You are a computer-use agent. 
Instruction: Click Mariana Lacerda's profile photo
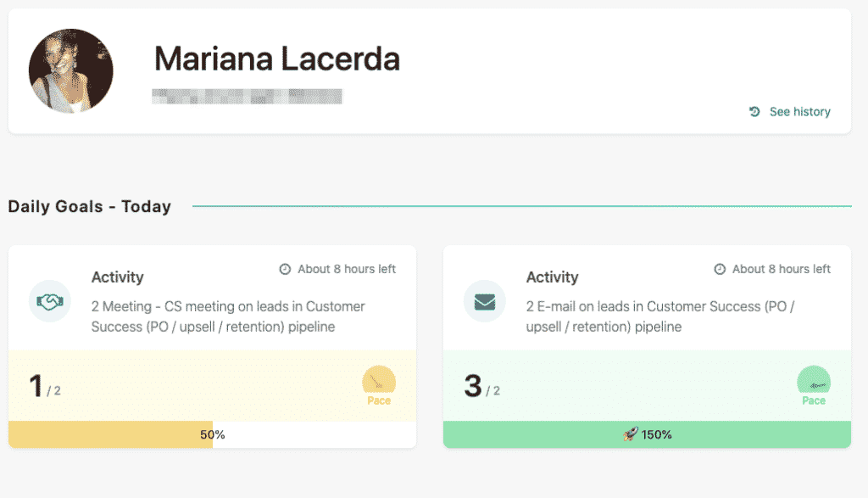click(x=71, y=71)
